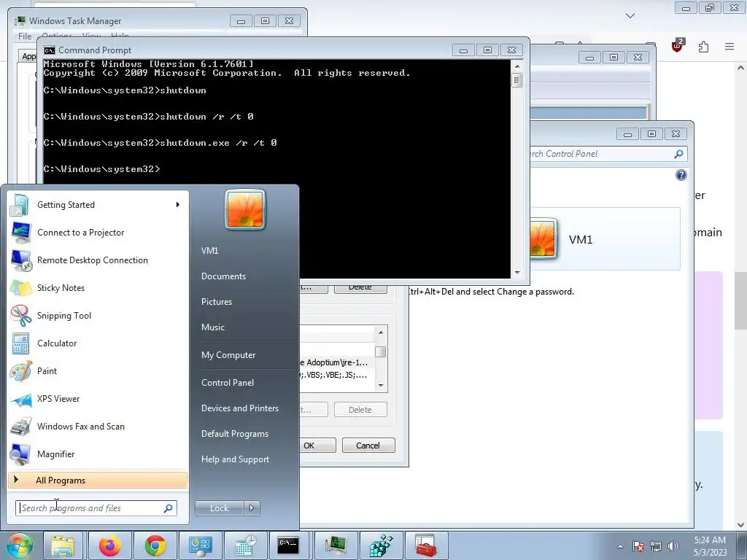Switch to Control Panel taskbar icon
The image size is (747, 560).
coord(200,545)
